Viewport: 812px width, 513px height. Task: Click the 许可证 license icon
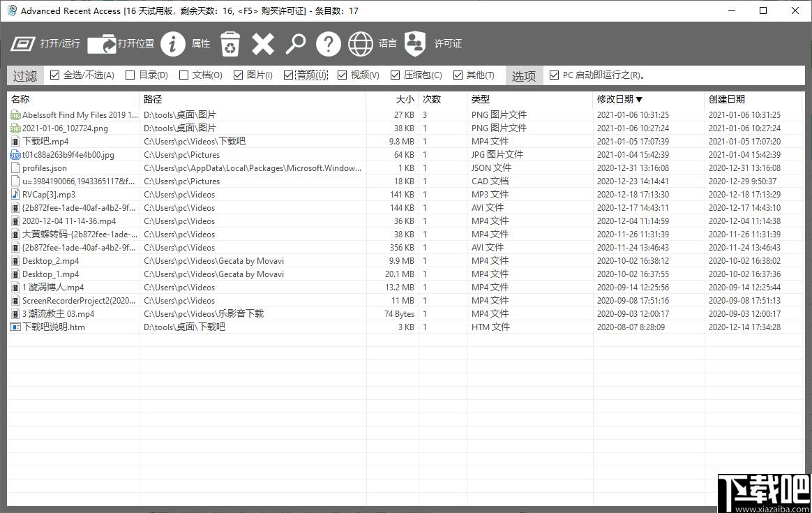(415, 44)
